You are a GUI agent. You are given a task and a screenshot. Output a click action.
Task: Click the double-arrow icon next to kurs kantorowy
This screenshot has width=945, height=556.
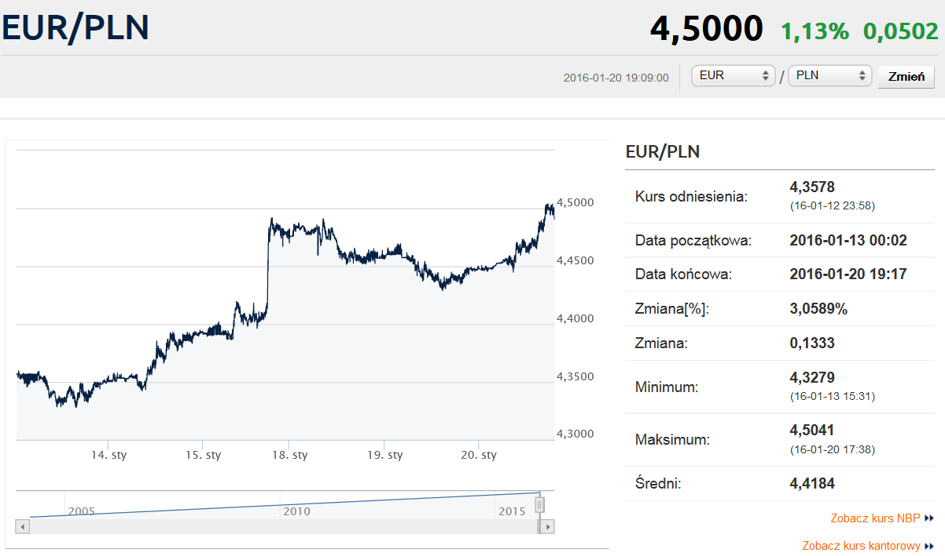[x=929, y=546]
